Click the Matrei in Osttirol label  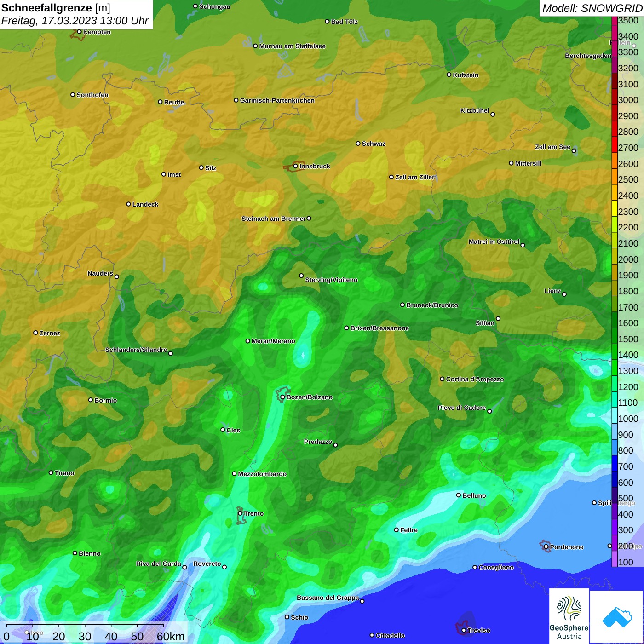coord(494,241)
